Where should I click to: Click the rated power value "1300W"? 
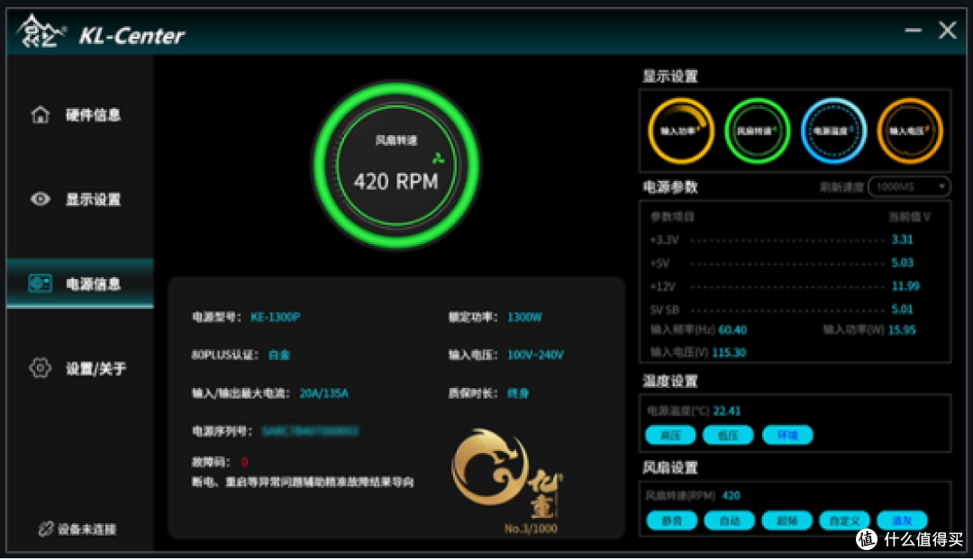coord(524,317)
